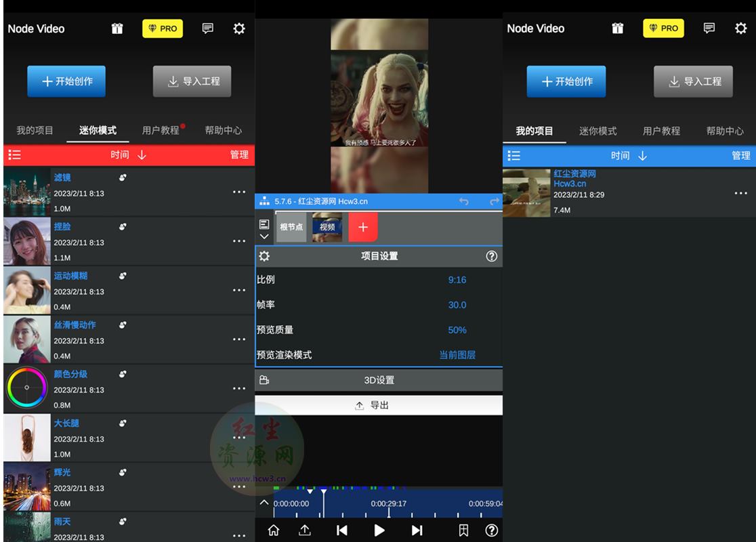Go home from editor toolbar
Screen dimensions: 756x542
(274, 530)
